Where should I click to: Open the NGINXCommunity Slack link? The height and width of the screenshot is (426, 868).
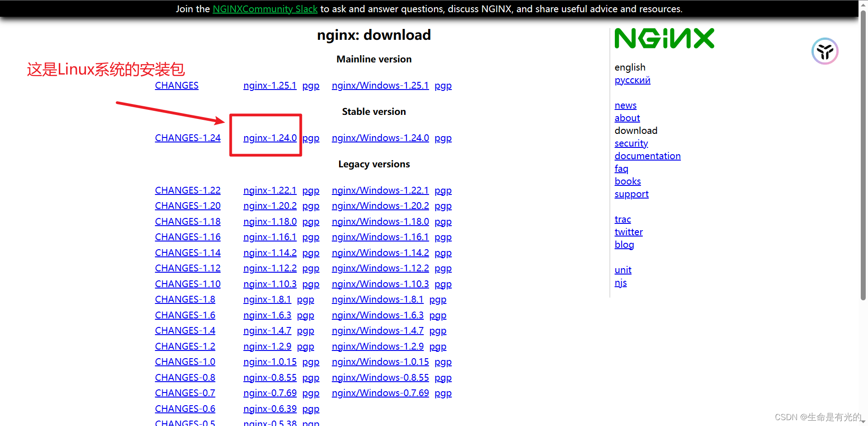[265, 9]
